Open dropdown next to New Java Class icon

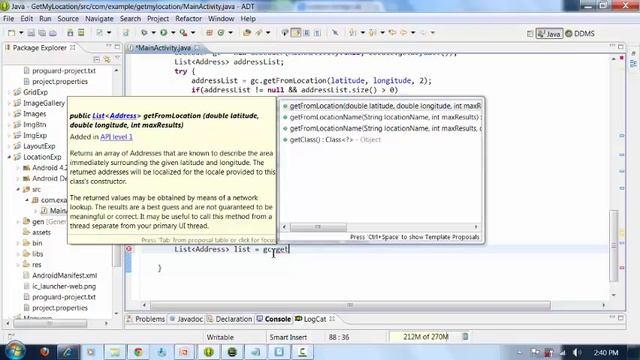pyautogui.click(x=230, y=33)
